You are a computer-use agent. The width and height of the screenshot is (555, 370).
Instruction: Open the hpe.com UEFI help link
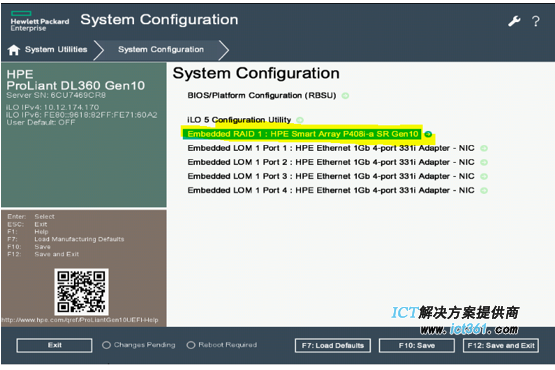80,320
